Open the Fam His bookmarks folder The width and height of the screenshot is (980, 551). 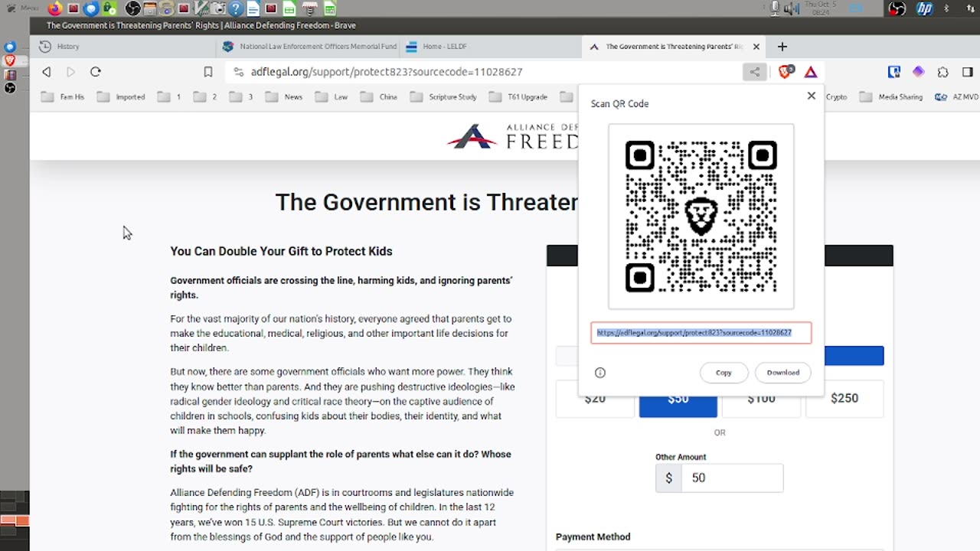63,97
